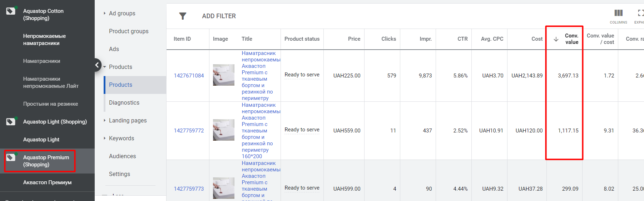644x201 pixels.
Task: Expand the Landing pages section
Action: (x=104, y=120)
